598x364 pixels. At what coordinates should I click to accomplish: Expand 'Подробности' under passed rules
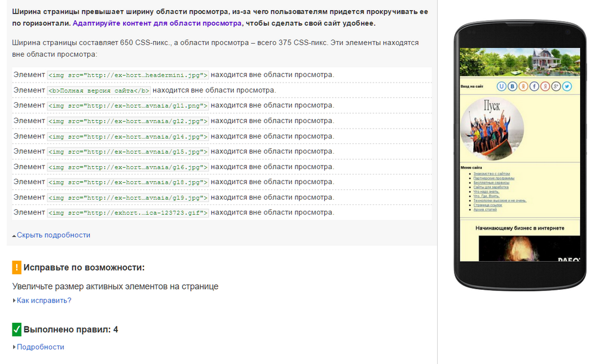pos(40,347)
